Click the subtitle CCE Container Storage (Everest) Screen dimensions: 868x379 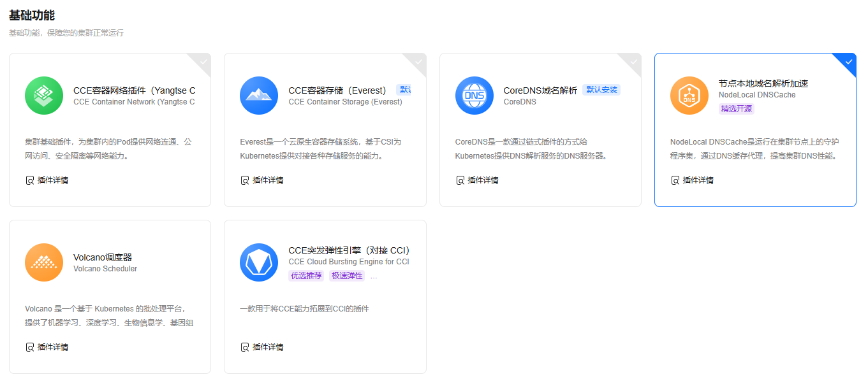346,102
